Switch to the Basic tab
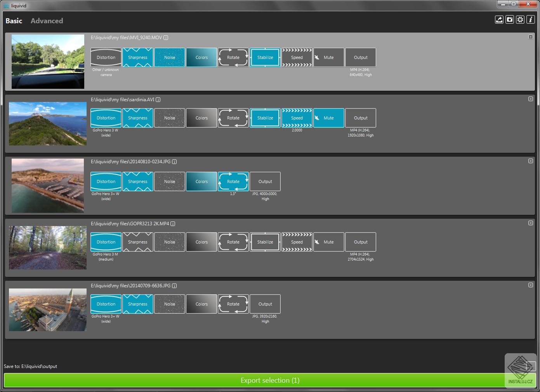 coord(14,21)
